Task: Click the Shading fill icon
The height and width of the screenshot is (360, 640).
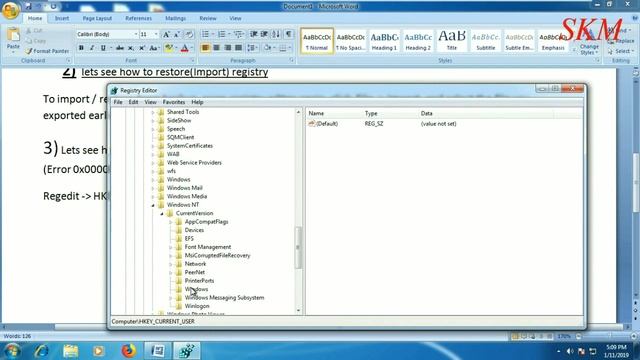Action: point(268,48)
